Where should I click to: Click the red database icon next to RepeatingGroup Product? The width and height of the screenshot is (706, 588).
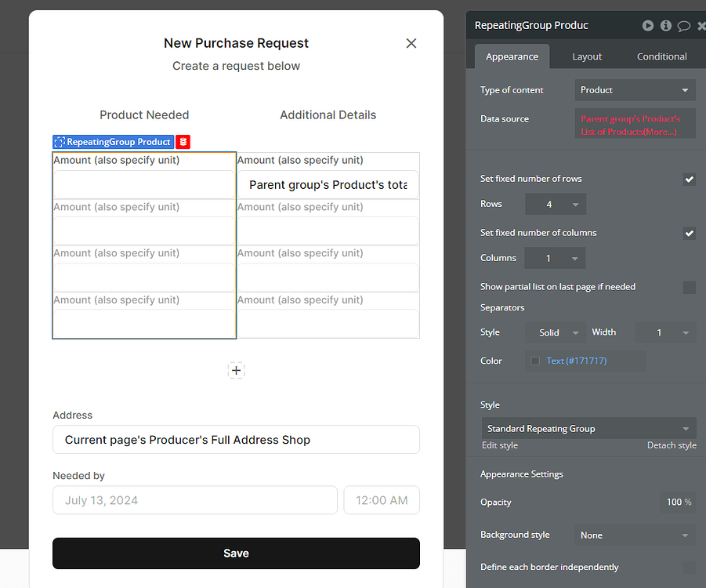[183, 142]
